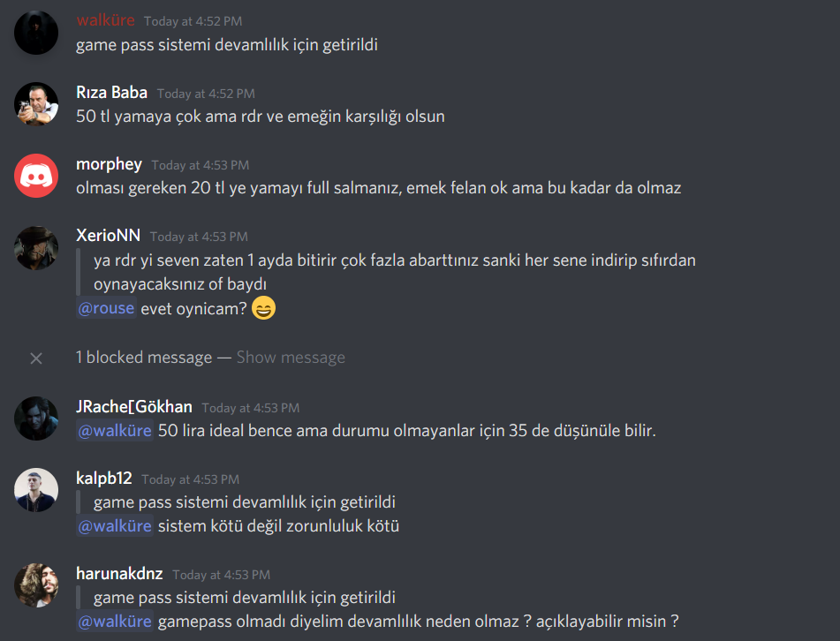Click the red walküre username
This screenshot has height=641, width=840.
click(105, 20)
